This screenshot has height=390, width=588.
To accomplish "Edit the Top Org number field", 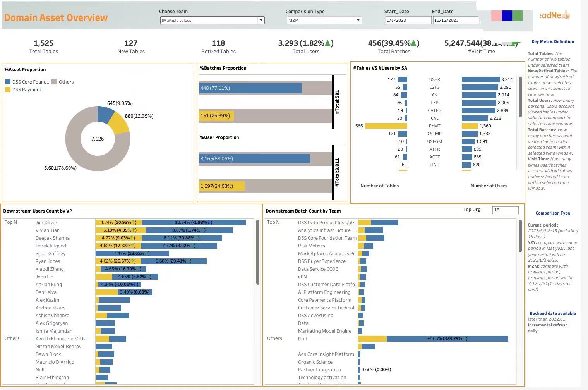I will 505,210.
